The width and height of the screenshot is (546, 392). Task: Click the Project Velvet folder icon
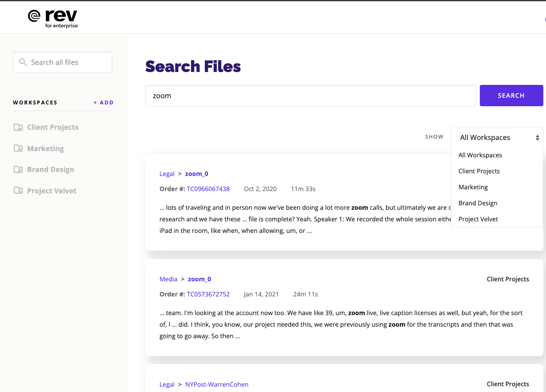click(x=18, y=191)
